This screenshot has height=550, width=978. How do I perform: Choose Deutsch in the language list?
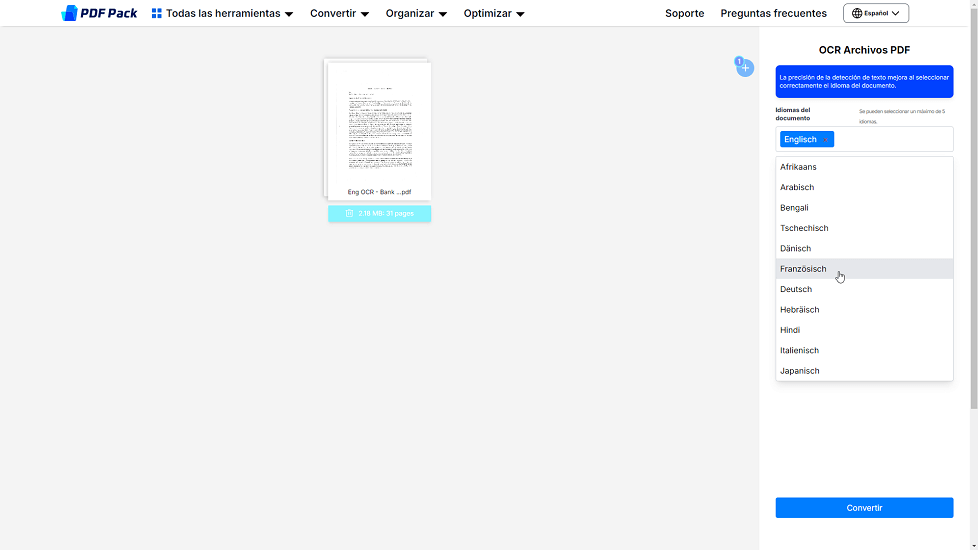[x=796, y=289]
